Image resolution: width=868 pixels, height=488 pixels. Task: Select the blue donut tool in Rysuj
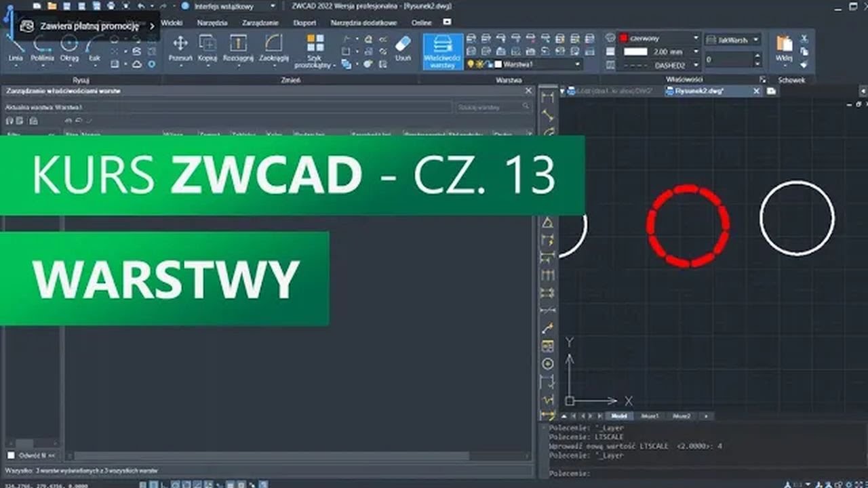[152, 64]
